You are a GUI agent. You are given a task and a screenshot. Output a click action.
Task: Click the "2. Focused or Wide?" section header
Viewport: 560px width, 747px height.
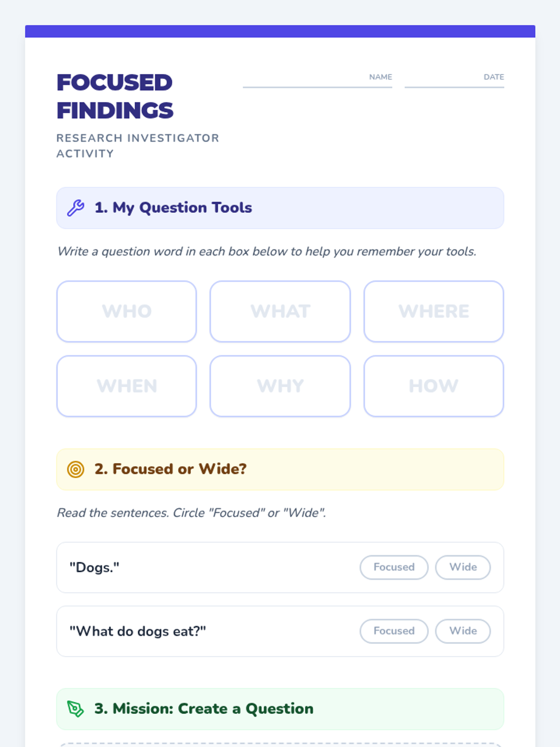[x=280, y=469]
